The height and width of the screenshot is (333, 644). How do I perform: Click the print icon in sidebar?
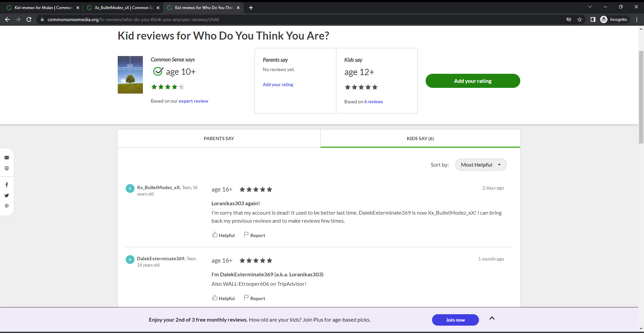[x=7, y=168]
